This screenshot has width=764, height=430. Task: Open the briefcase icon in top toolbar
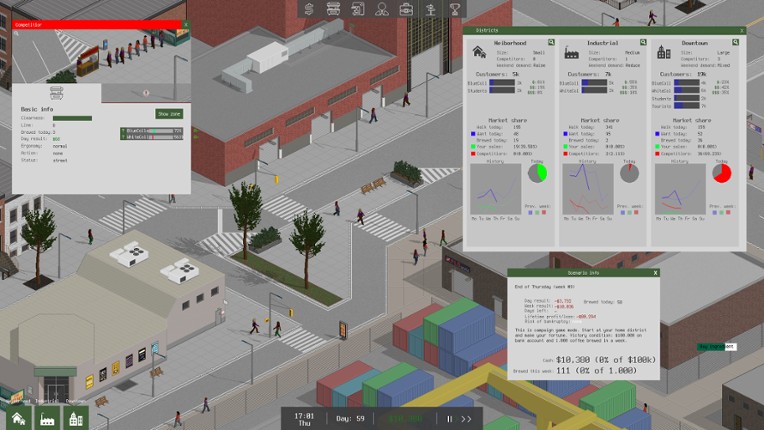coord(406,9)
